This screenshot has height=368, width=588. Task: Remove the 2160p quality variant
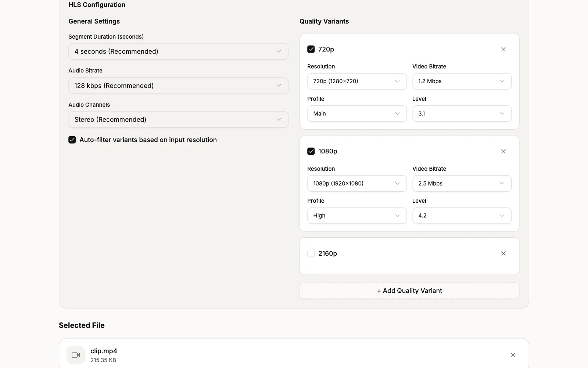[503, 254]
